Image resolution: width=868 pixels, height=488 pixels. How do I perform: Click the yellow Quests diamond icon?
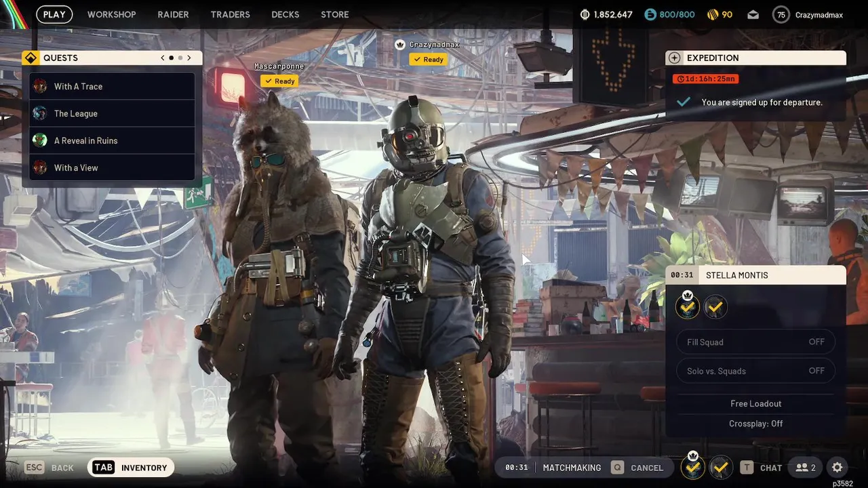tap(31, 58)
